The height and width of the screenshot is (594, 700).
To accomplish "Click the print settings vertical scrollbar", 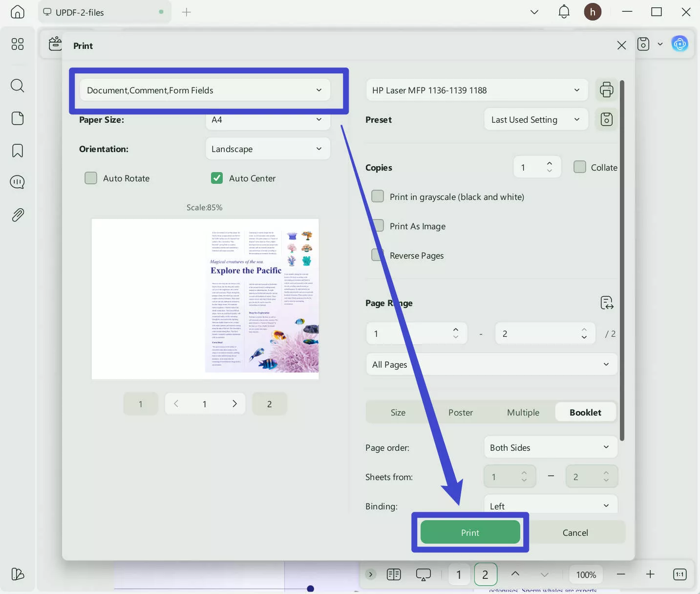I will 622,261.
